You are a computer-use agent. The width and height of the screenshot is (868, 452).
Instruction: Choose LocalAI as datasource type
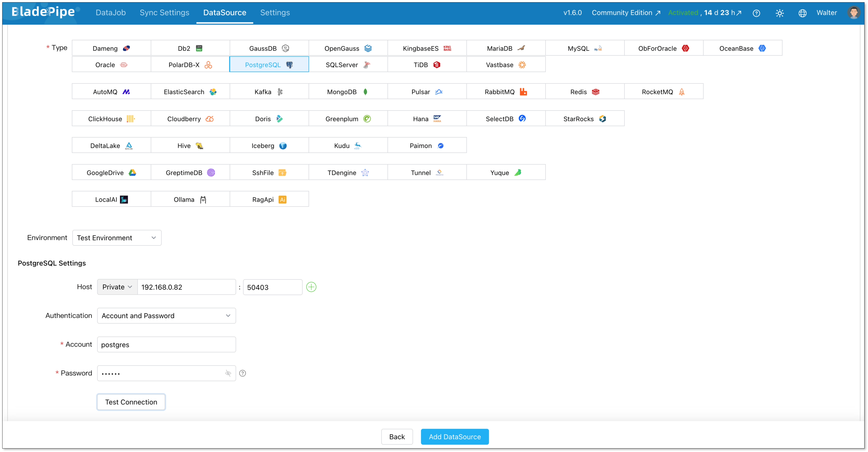tap(111, 199)
